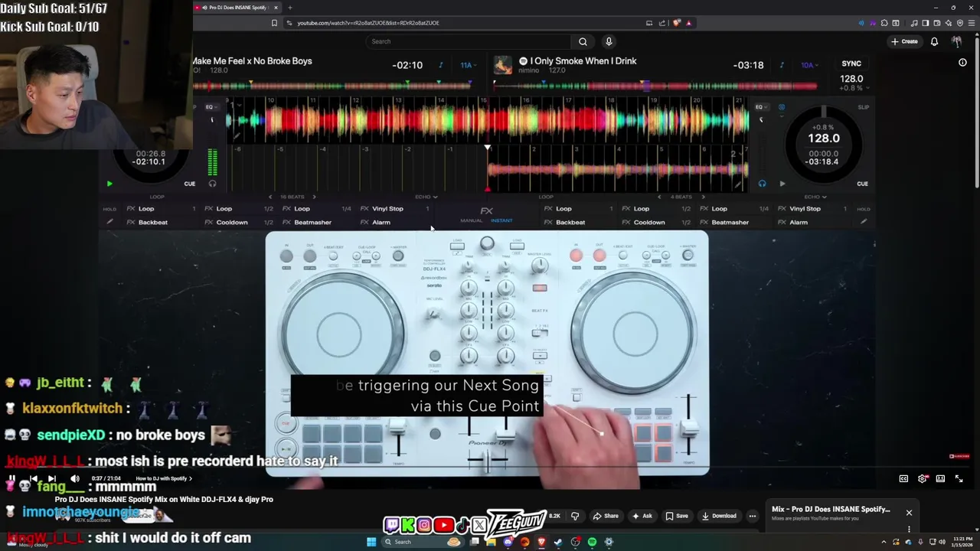980x551 pixels.
Task: Open right deck ECHO effect dropdown
Action: (814, 197)
